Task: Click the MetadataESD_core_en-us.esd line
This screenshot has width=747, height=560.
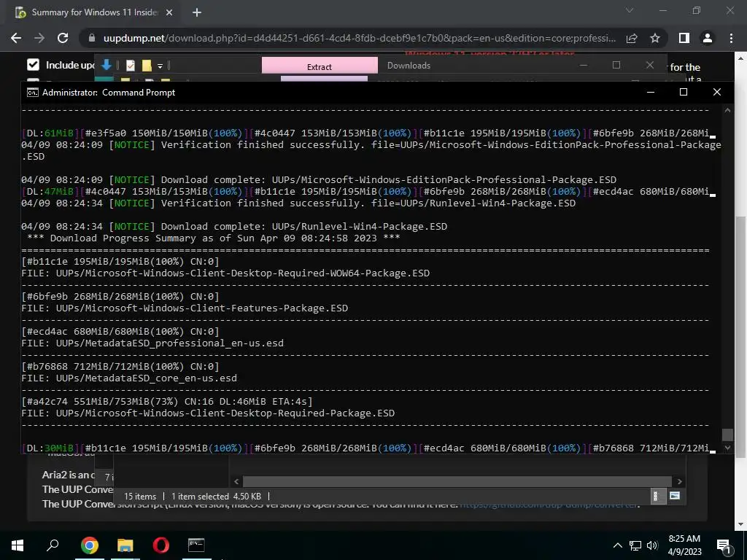Action: click(129, 378)
